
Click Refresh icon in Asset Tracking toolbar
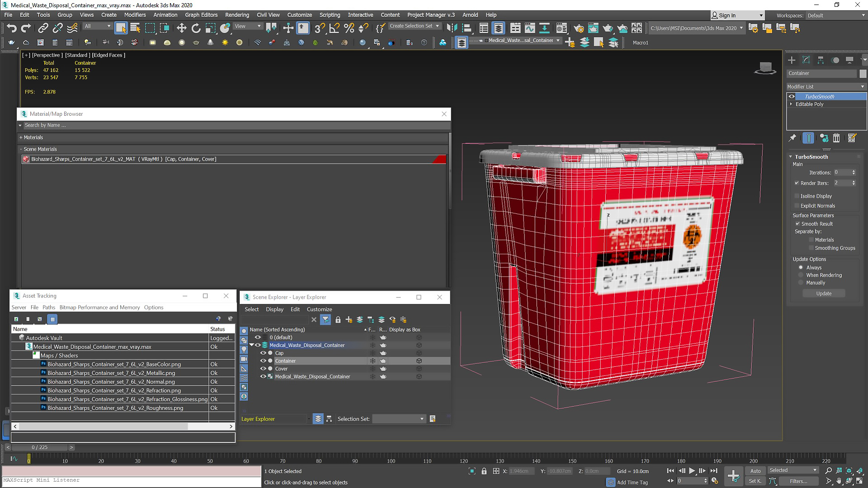(x=16, y=319)
